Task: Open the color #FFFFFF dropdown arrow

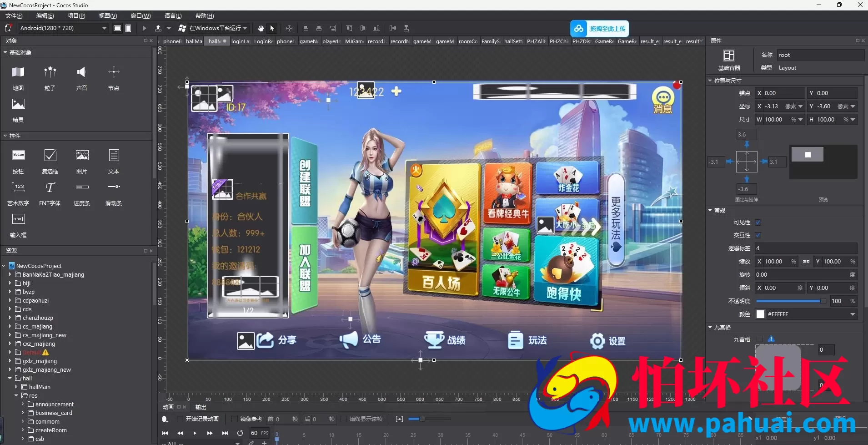Action: click(853, 314)
